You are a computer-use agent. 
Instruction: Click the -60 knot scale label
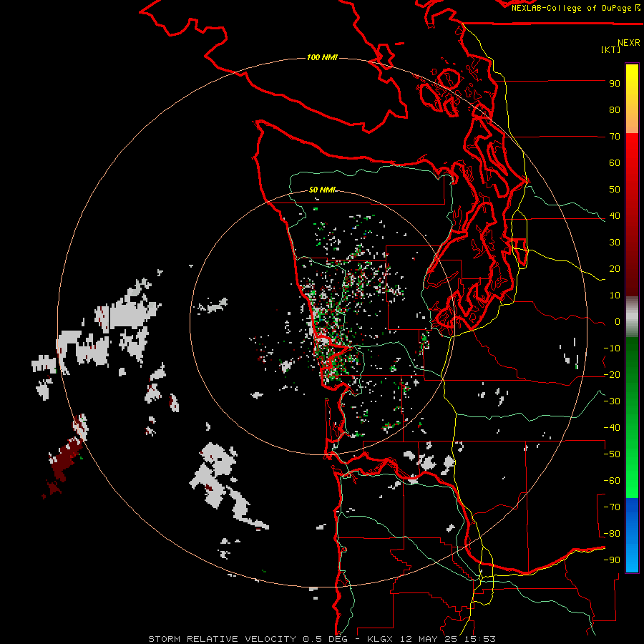(x=612, y=481)
